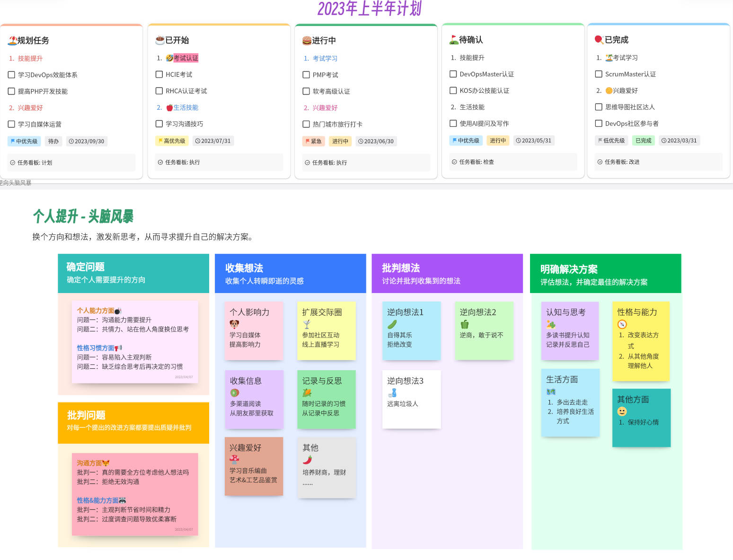The image size is (733, 560).
Task: Toggle the DevOpsMaster认证 checkbox
Action: [453, 74]
